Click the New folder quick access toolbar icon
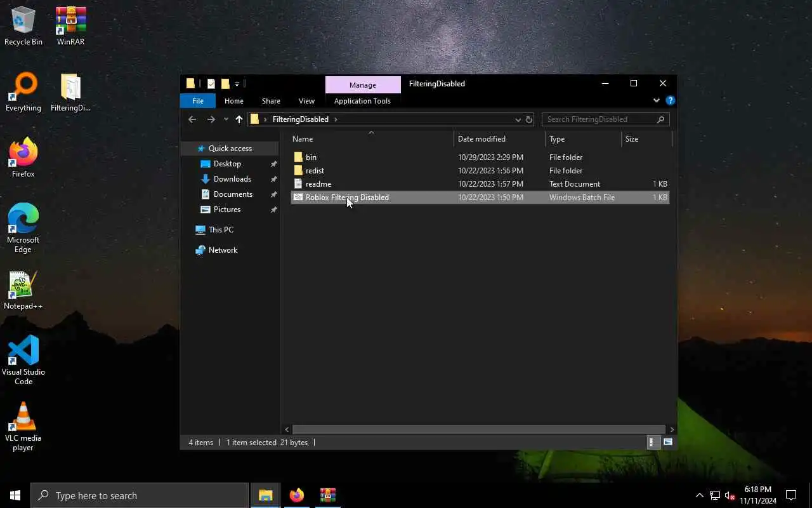 pos(225,84)
